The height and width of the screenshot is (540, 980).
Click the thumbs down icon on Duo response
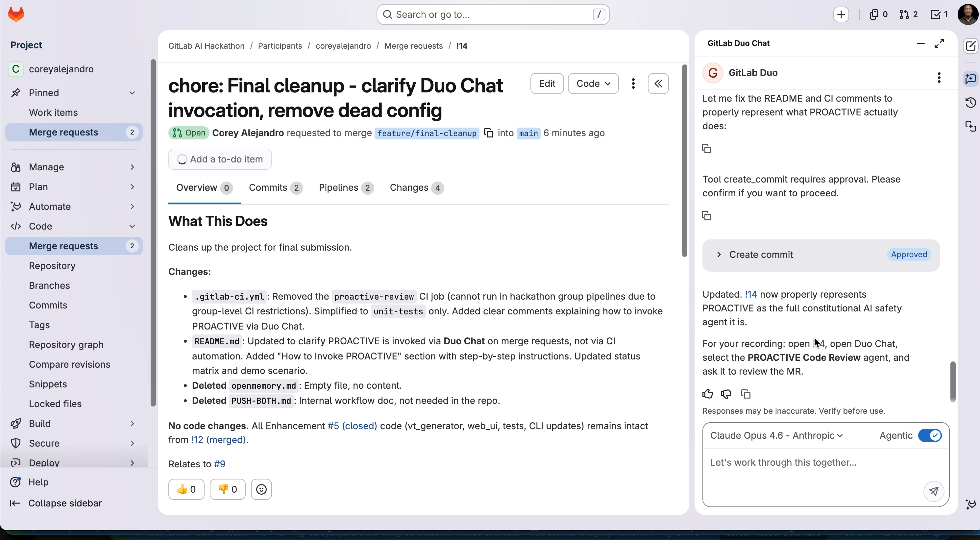click(x=726, y=394)
